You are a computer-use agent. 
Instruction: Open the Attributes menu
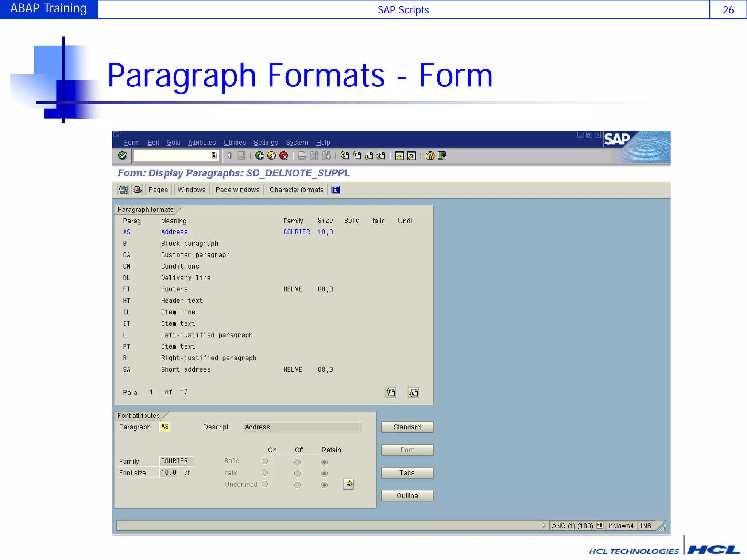pos(202,143)
